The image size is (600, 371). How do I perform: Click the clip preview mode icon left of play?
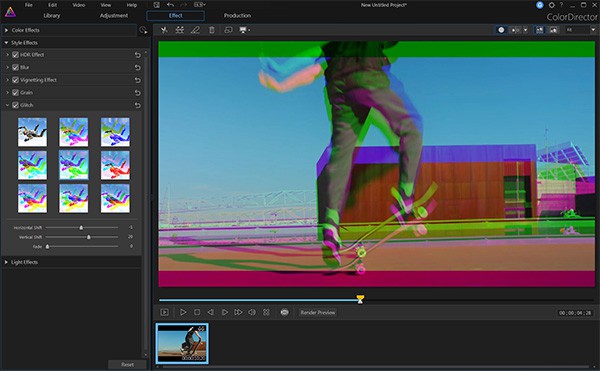click(x=165, y=312)
